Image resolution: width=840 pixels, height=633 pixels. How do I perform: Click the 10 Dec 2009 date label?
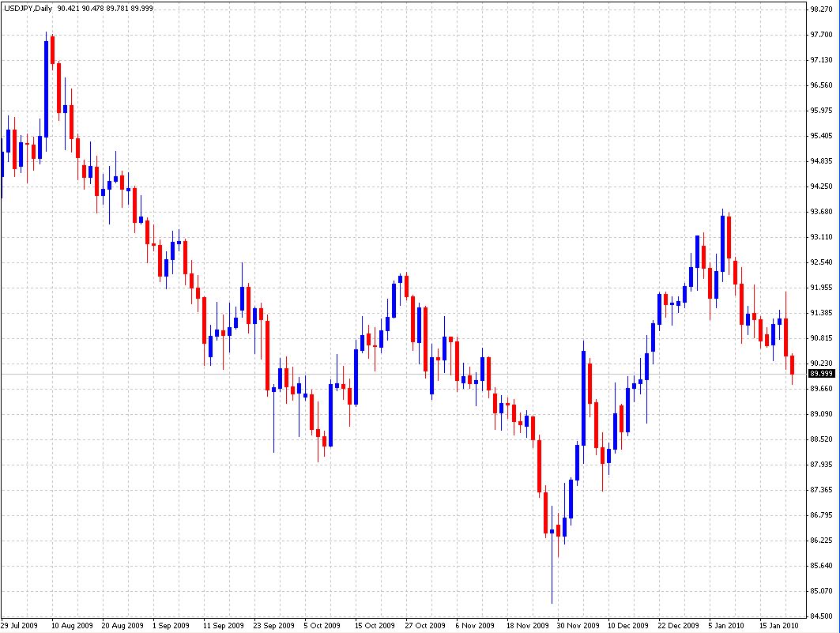click(x=628, y=625)
